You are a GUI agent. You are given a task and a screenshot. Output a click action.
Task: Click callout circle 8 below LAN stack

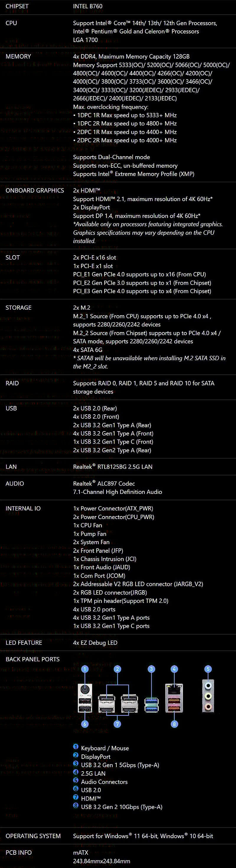tap(174, 724)
